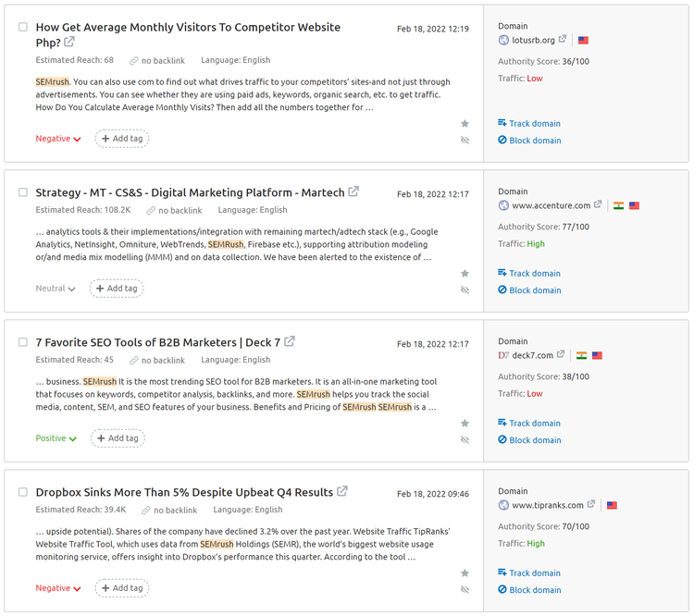Hide the lotusrb.org mention with crossed-eye icon

tap(465, 141)
